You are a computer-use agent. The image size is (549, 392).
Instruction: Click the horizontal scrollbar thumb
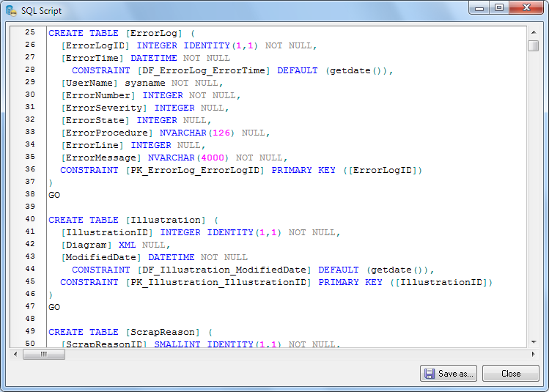point(43,354)
